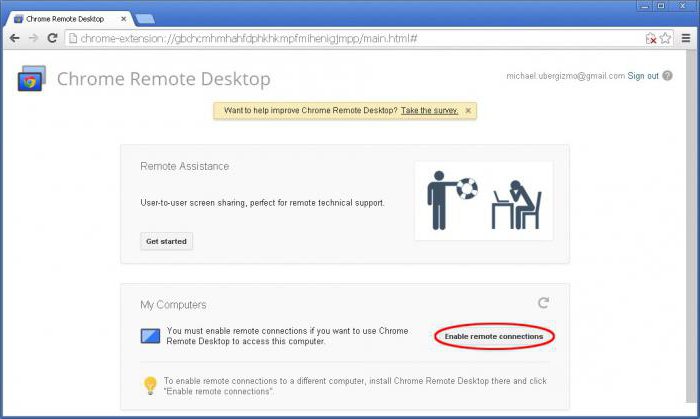This screenshot has height=419, width=700.
Task: Click Enable remote connections button
Action: coord(494,336)
